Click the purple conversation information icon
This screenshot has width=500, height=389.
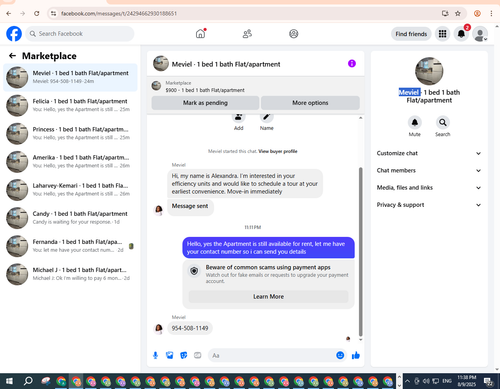pyautogui.click(x=352, y=63)
